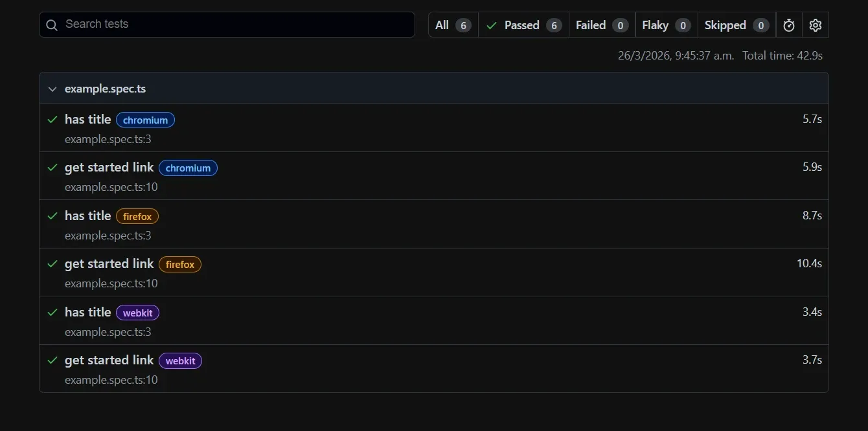The image size is (868, 431).
Task: Expand the webkit 'get started link' test result
Action: [109, 360]
